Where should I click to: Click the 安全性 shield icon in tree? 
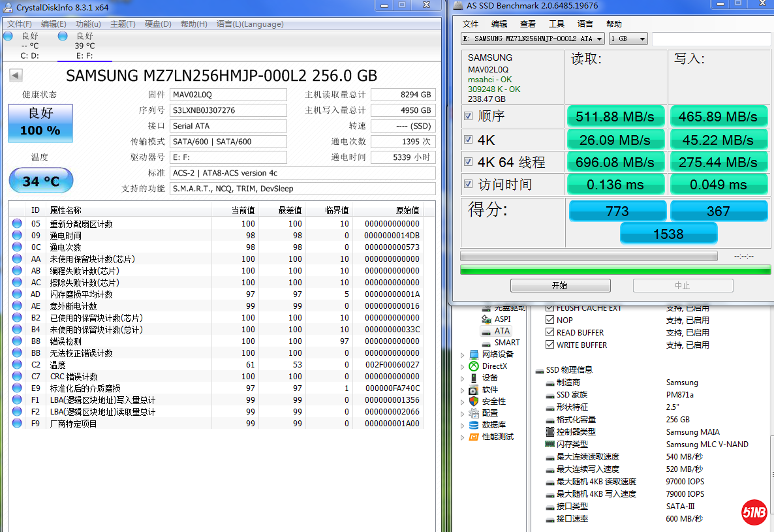click(x=474, y=401)
